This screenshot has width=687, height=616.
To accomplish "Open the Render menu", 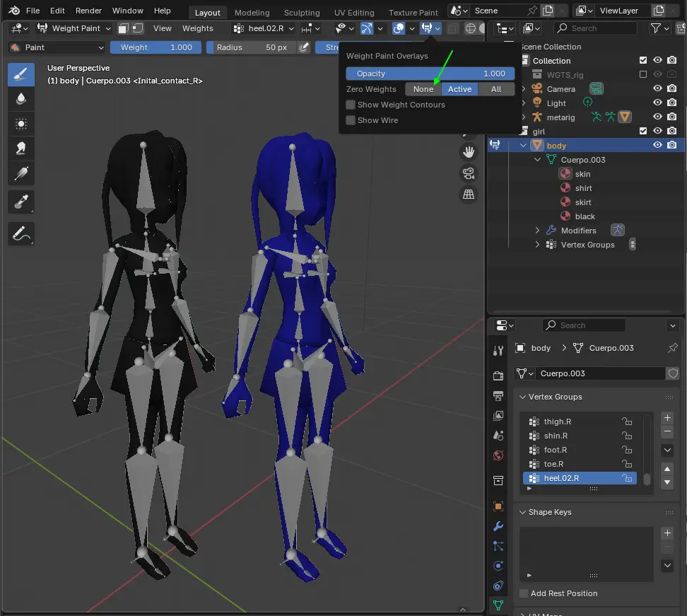I will pyautogui.click(x=88, y=11).
